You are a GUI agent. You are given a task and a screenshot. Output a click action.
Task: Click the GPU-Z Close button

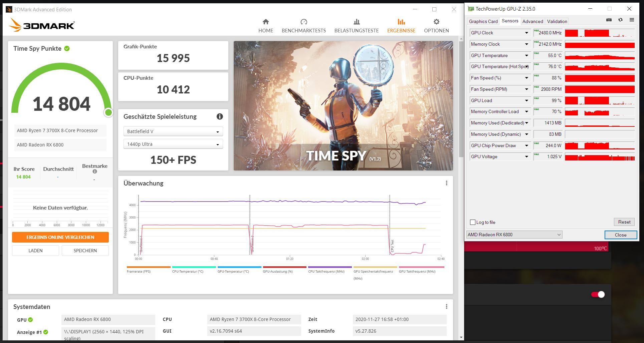[x=621, y=235]
